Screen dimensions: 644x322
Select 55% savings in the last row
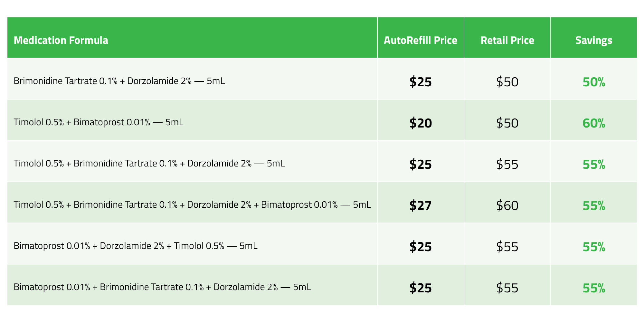click(594, 288)
